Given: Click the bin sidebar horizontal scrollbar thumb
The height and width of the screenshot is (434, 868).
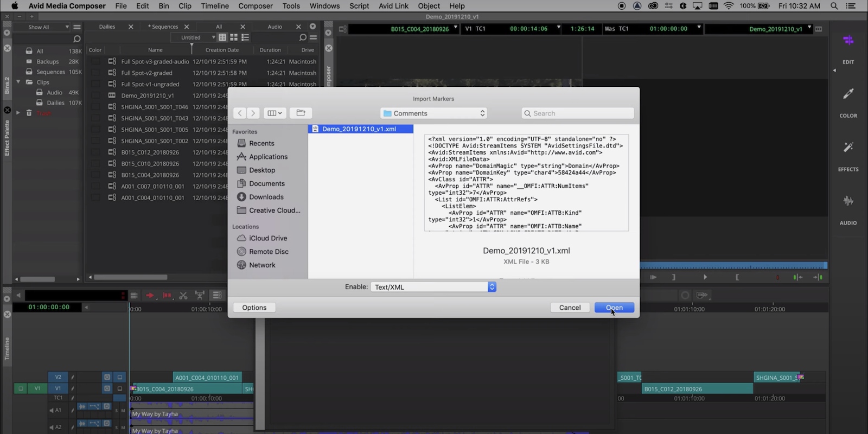Looking at the screenshot, I should click(37, 279).
